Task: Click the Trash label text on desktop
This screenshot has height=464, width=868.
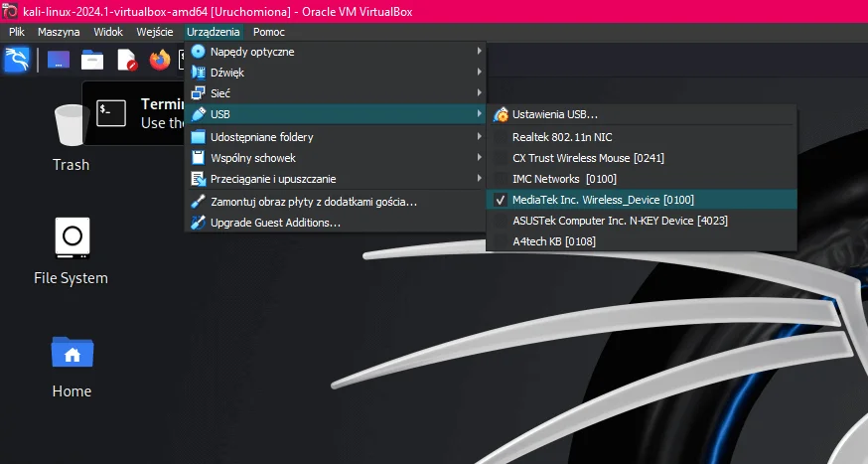Action: (71, 165)
